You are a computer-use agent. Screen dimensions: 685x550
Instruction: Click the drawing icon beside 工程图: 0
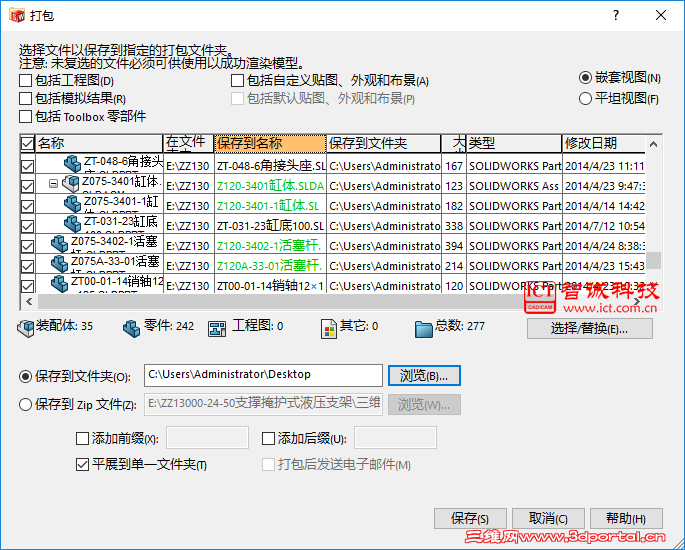pos(217,329)
